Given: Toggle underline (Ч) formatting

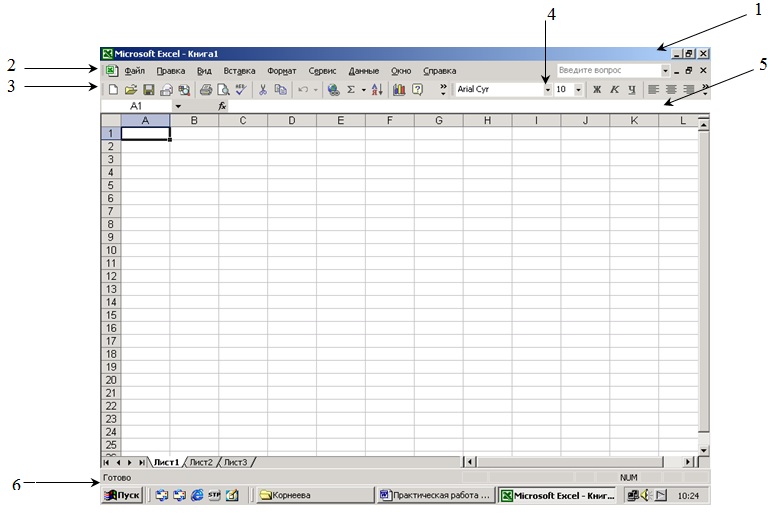Looking at the screenshot, I should click(632, 90).
